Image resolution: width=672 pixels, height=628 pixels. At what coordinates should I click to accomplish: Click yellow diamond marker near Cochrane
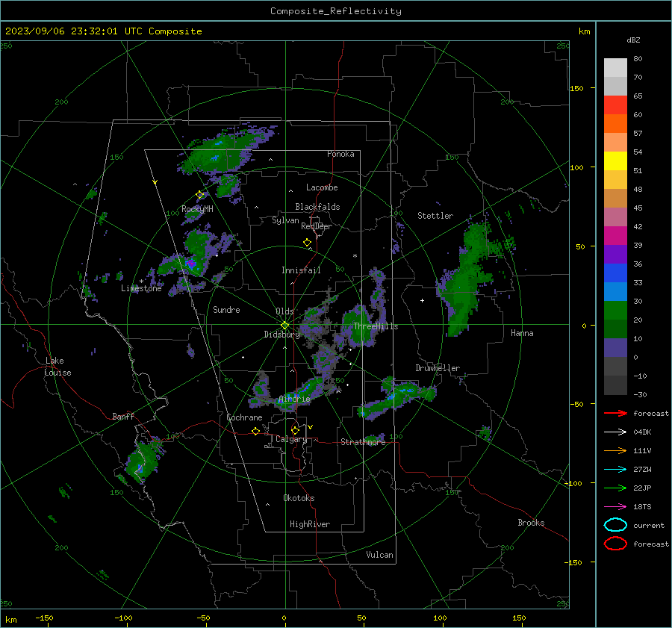click(x=256, y=431)
